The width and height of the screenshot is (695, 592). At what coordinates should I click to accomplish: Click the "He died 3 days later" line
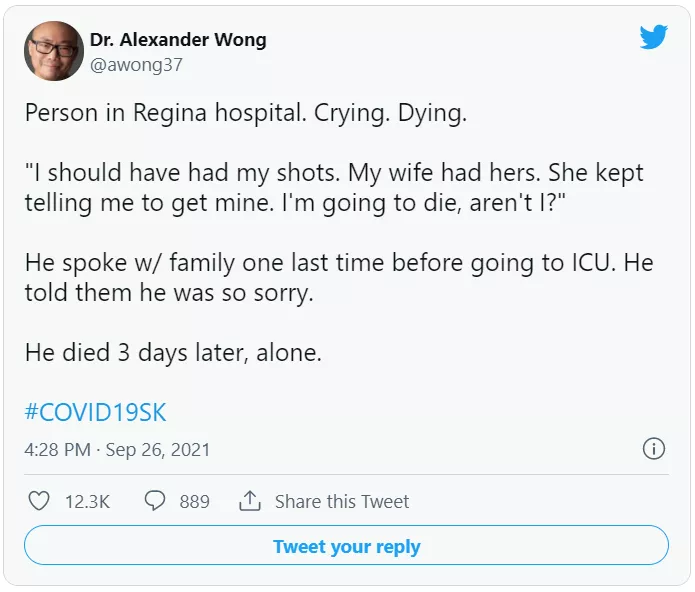[x=173, y=352]
